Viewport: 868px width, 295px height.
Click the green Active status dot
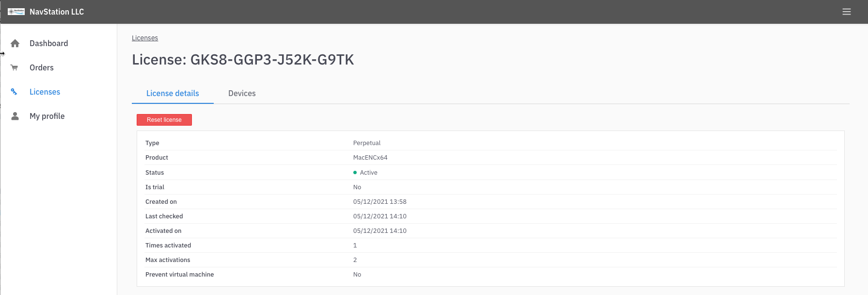point(356,172)
